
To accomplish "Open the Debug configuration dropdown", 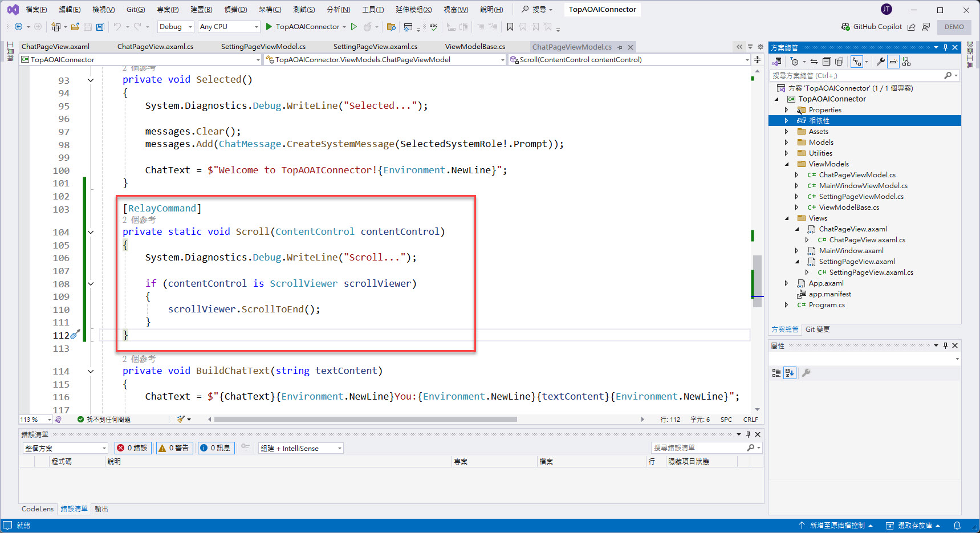I will pyautogui.click(x=176, y=27).
